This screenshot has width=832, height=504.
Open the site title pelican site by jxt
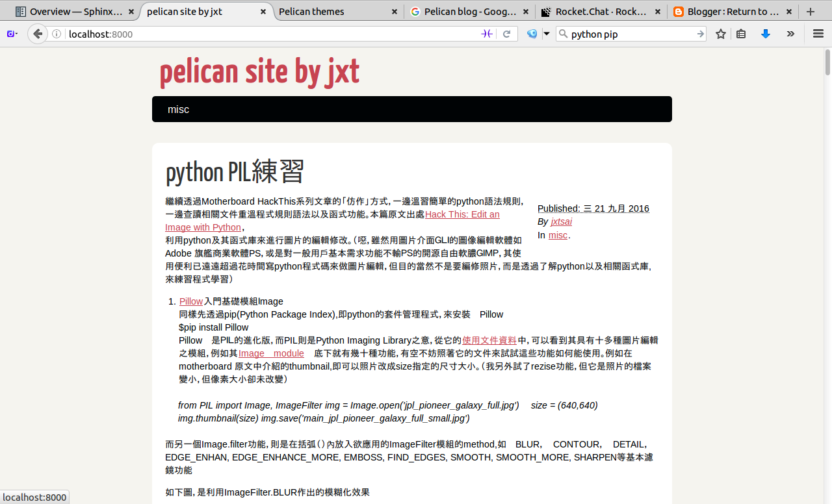[x=259, y=72]
